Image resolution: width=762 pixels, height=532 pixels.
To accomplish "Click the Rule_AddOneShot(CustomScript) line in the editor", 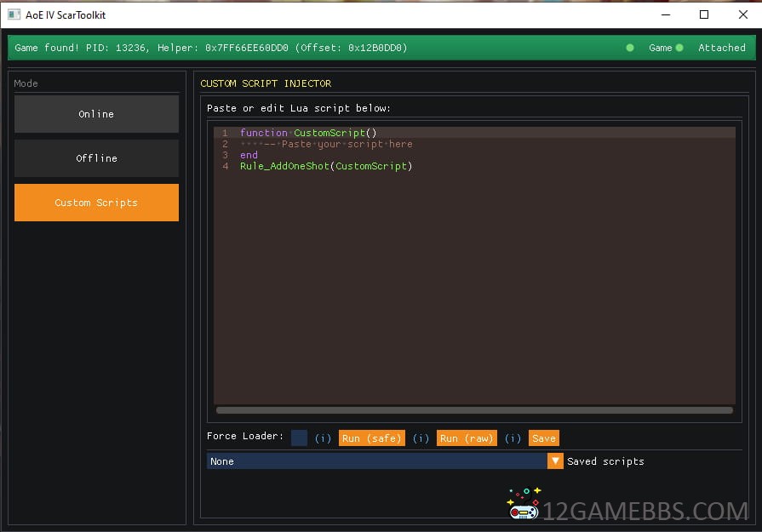I will (326, 166).
